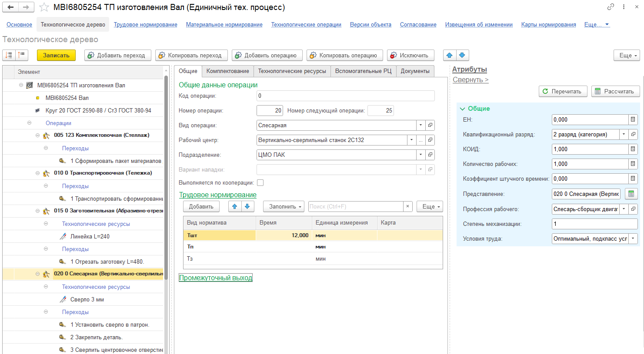The width and height of the screenshot is (644, 354).
Task: Open Трудовое нормирование top menu
Action: click(145, 25)
